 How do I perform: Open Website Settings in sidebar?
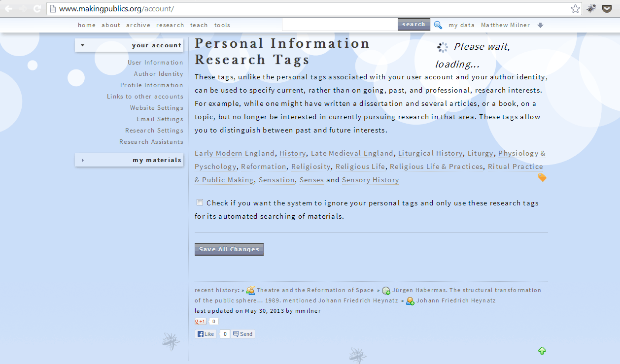[x=157, y=108]
